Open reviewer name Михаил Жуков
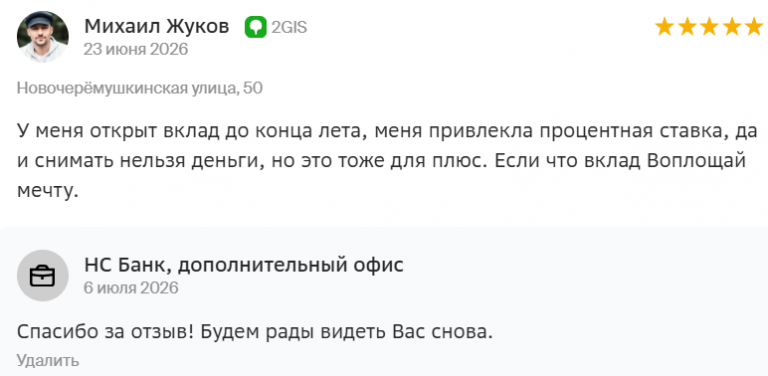Image resolution: width=768 pixels, height=376 pixels. [157, 26]
